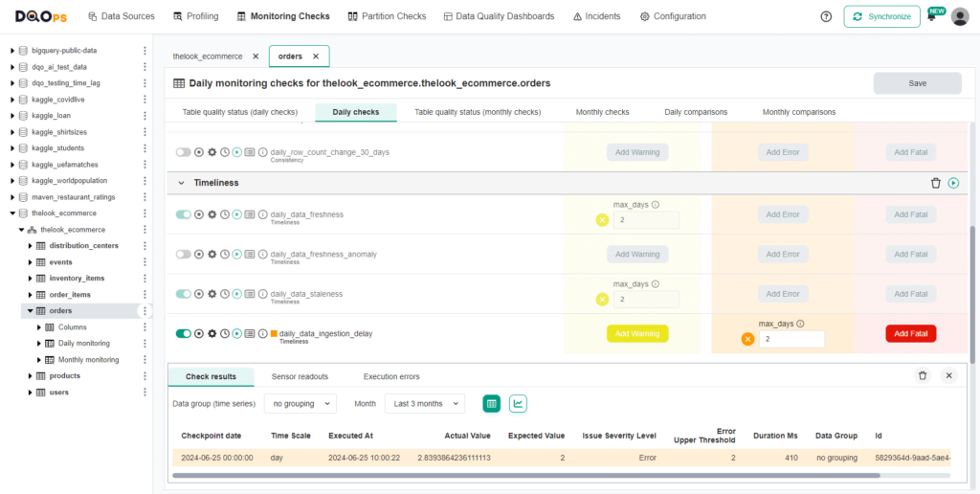The height and width of the screenshot is (494, 980).
Task: Show results table icon for daily_data_freshness_anomaly
Action: click(x=250, y=255)
